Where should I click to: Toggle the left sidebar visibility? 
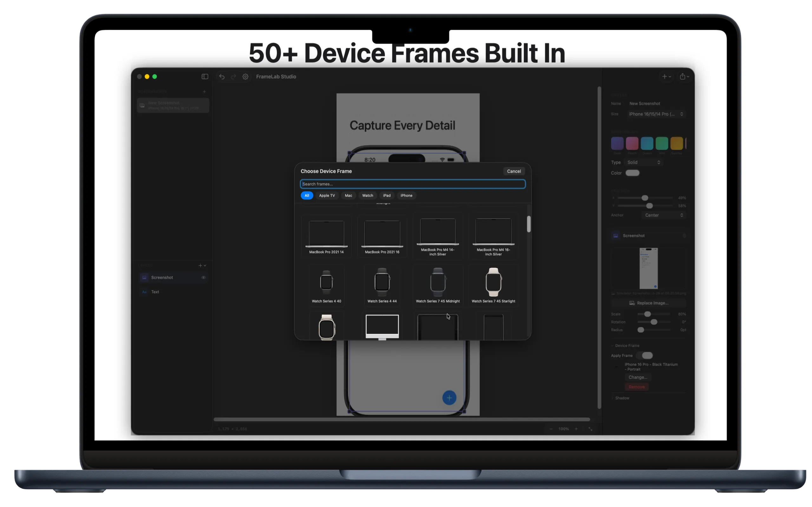(205, 76)
